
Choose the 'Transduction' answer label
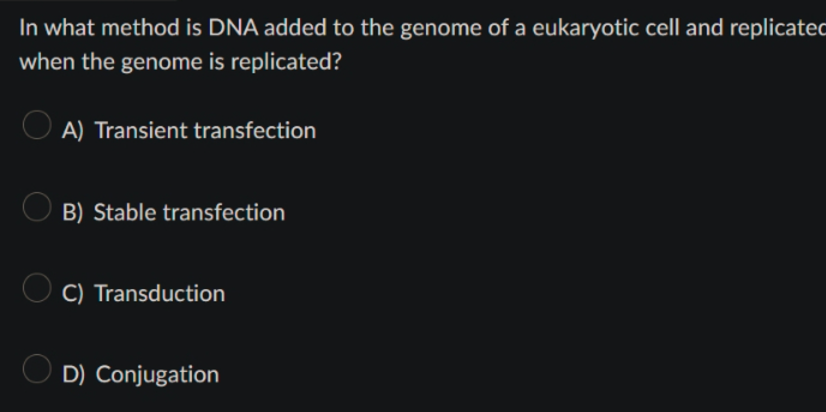pos(160,293)
